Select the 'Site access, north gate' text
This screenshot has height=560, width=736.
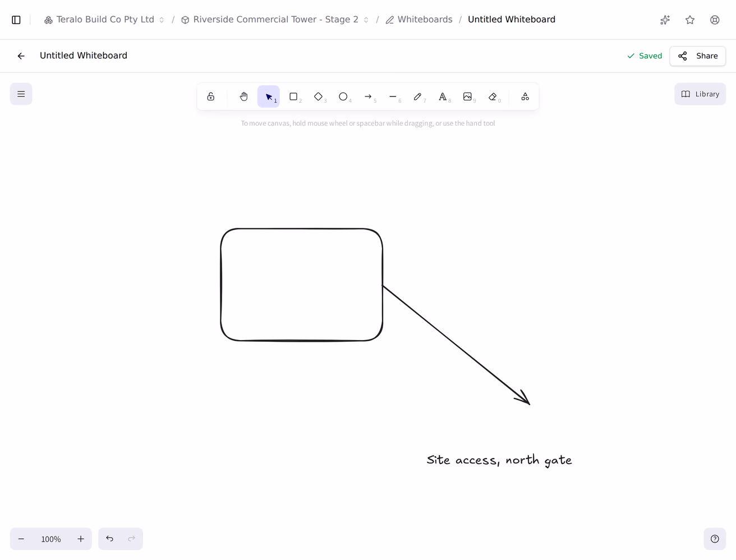(x=499, y=460)
